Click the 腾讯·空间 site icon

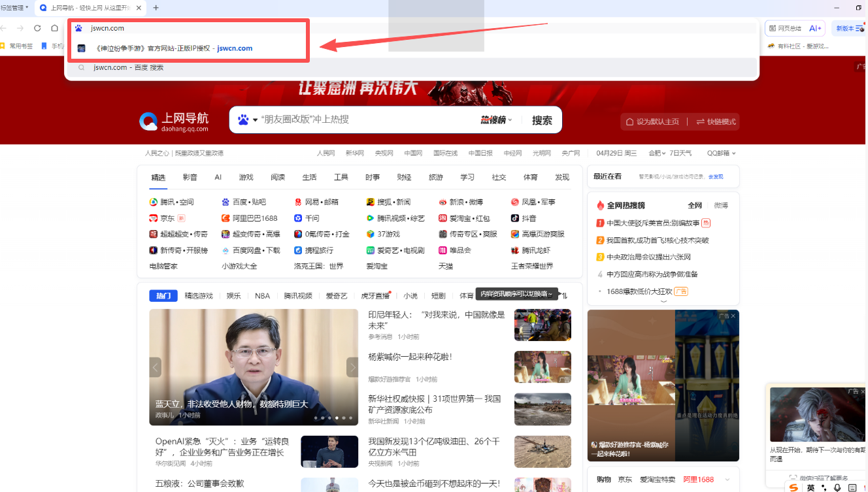[154, 202]
